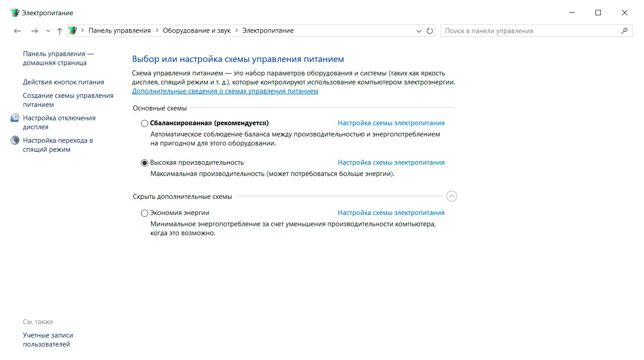The image size is (644, 360).
Task: Click the Скрыть дополнительные схемы label
Action: 182,197
